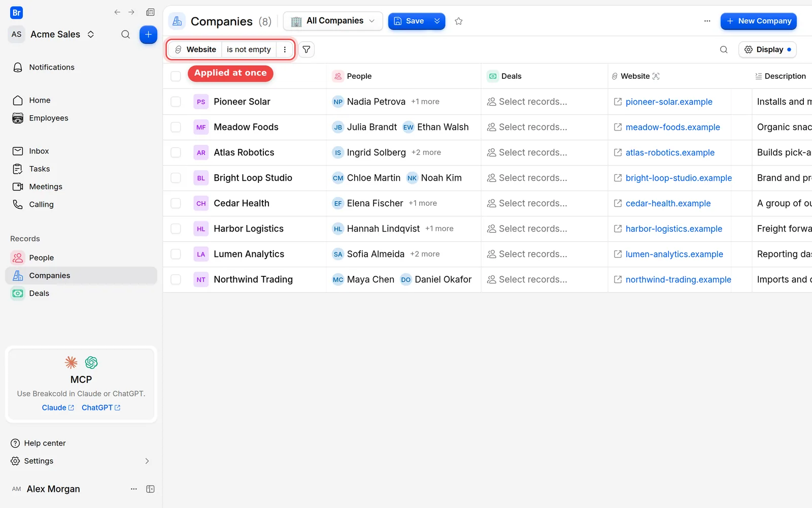Open the Deals records list
812x508 pixels.
tap(39, 293)
